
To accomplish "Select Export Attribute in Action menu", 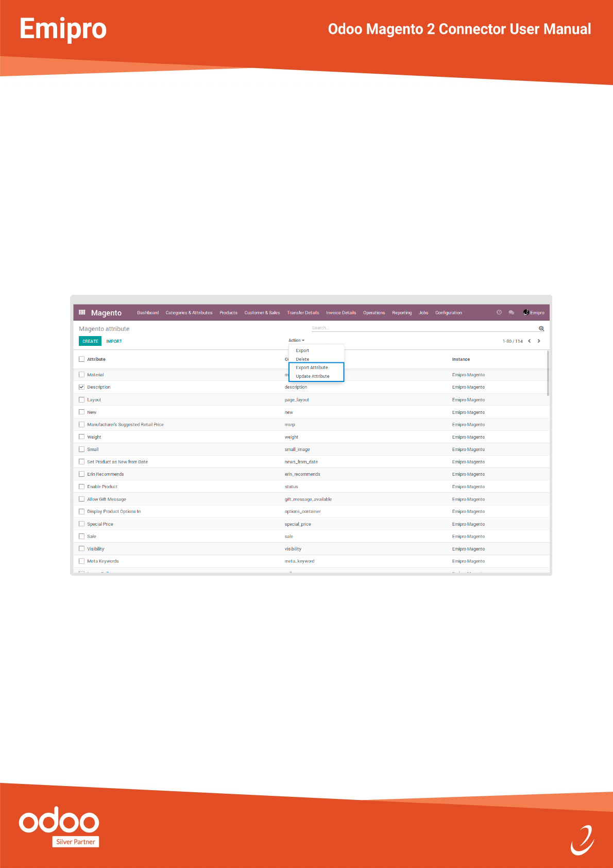I will [312, 368].
